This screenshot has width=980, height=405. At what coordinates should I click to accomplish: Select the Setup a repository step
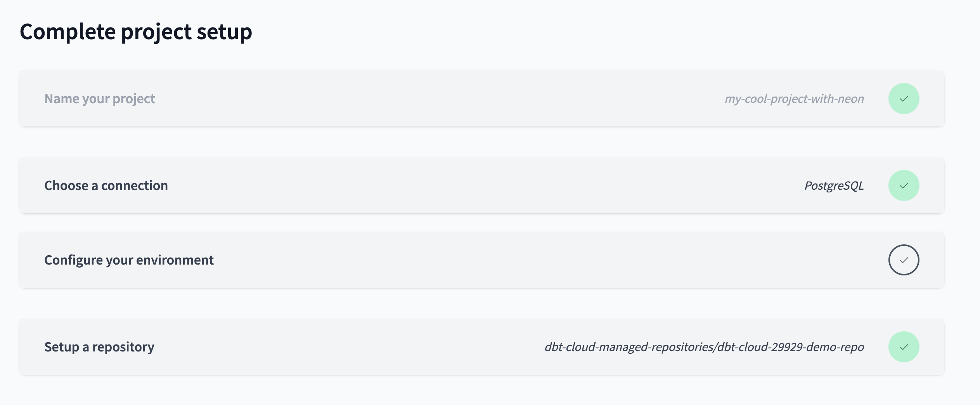pyautogui.click(x=99, y=347)
